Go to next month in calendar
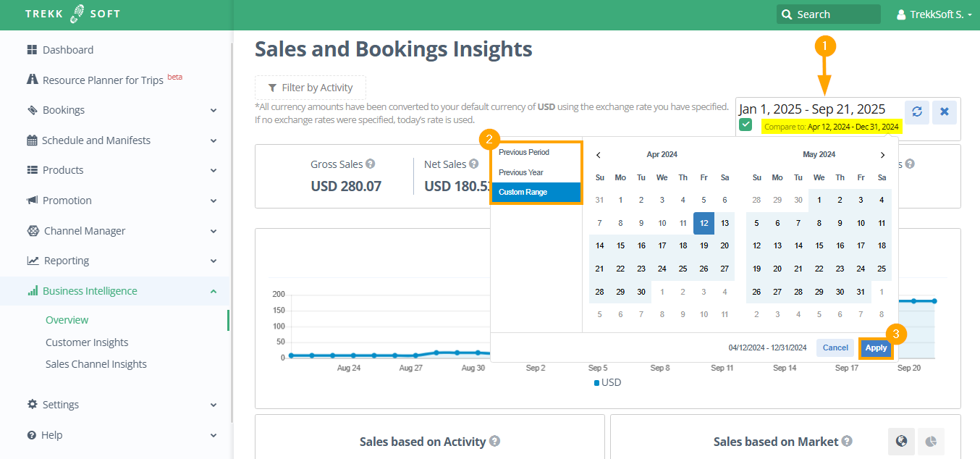Screen dimensions: 980x459 882,155
